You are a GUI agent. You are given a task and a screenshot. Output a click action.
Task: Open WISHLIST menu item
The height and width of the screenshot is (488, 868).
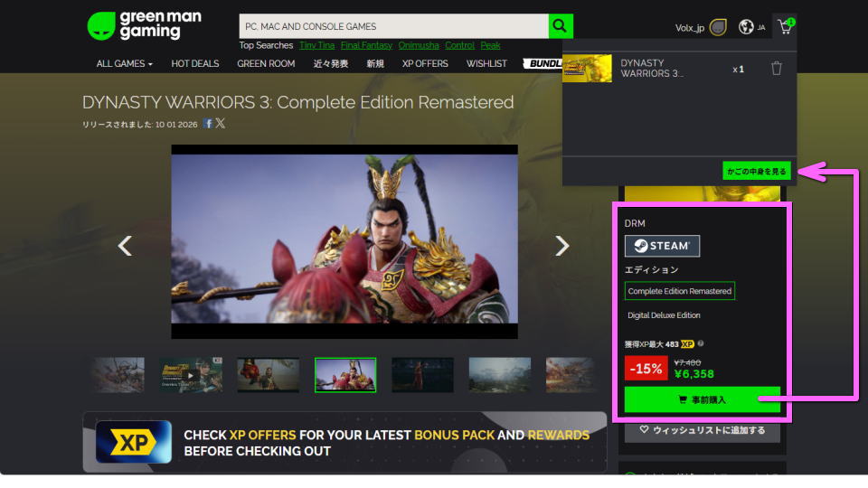click(x=486, y=63)
